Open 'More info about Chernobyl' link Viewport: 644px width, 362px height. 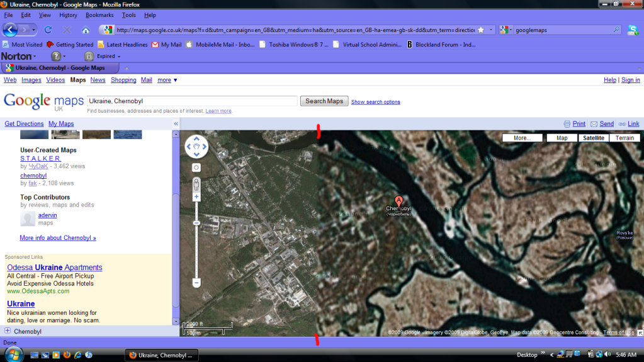coord(58,238)
